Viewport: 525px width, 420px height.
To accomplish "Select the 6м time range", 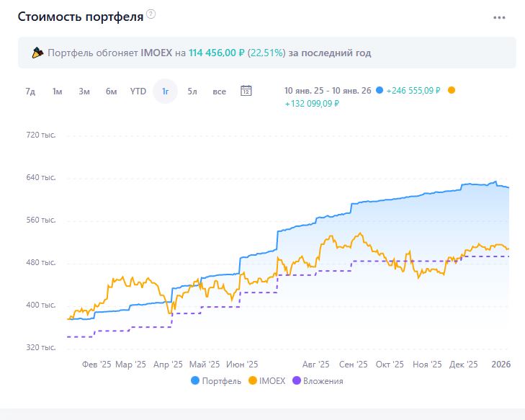I will pyautogui.click(x=111, y=91).
